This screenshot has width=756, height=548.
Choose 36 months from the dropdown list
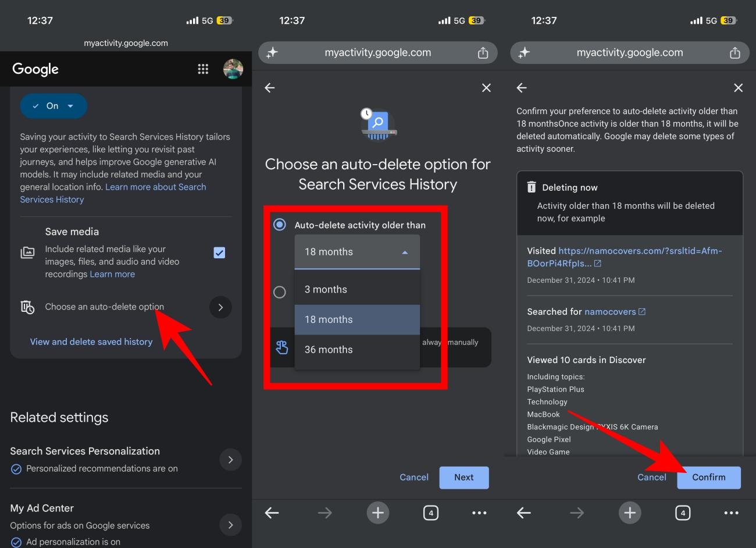coord(357,350)
